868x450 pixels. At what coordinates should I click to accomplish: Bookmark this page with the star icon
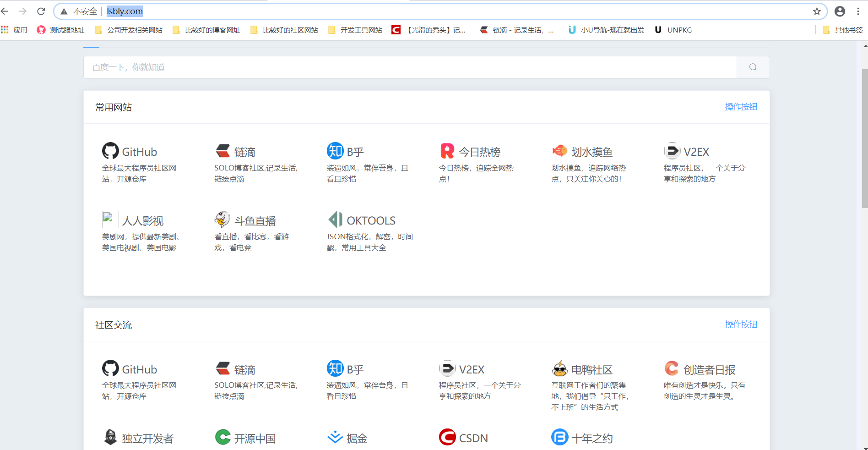(817, 11)
